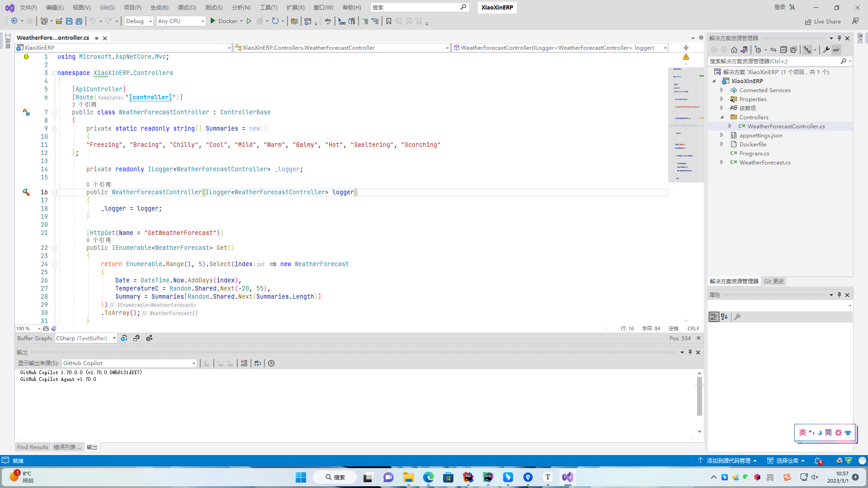Click the Hot Reload flame icon
The height and width of the screenshot is (488, 868).
click(x=259, y=21)
